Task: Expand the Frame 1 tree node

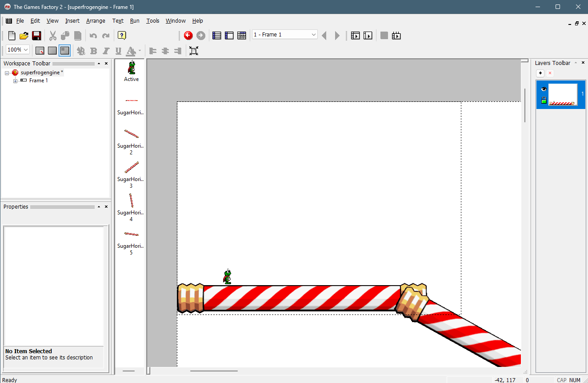Action: (16, 81)
